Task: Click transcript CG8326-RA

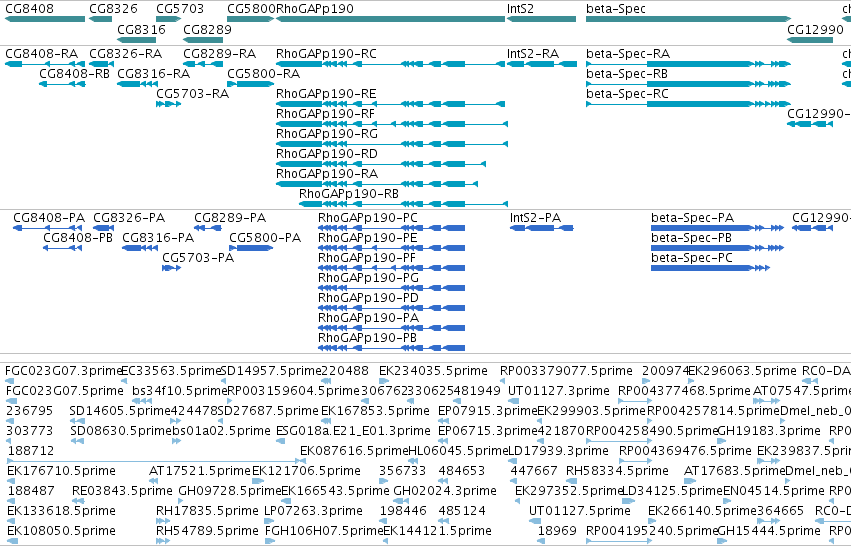Action: point(101,64)
